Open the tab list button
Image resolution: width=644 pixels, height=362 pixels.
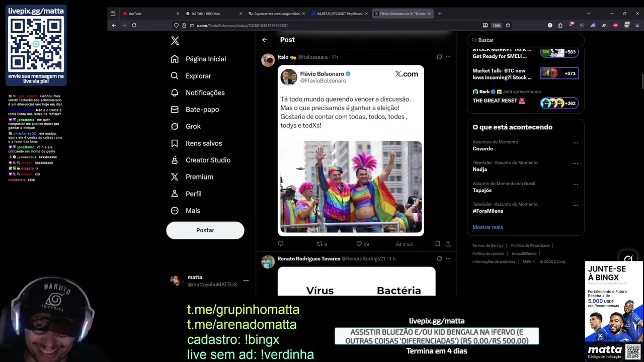tap(113, 14)
